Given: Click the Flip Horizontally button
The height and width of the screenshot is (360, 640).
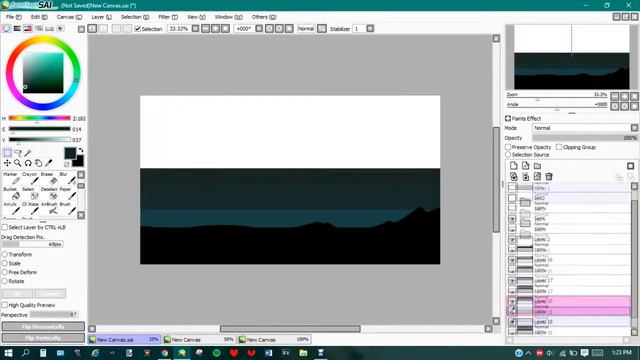Looking at the screenshot, I should pos(43,327).
